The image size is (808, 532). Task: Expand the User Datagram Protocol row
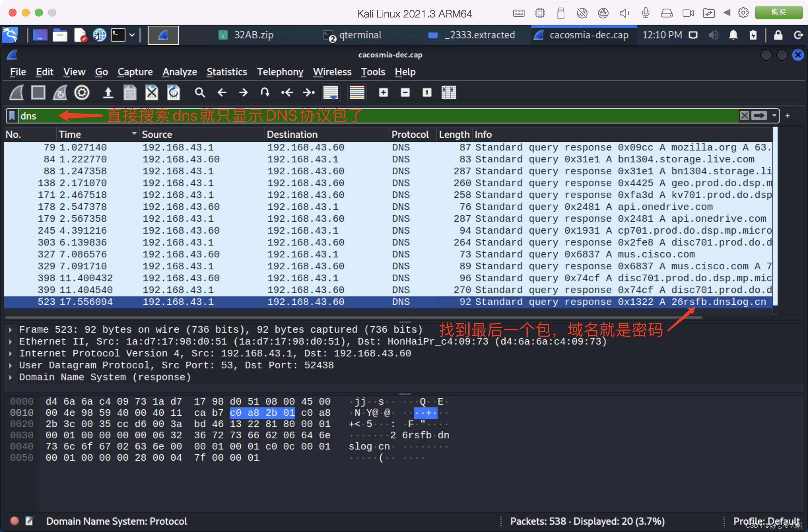(x=11, y=365)
